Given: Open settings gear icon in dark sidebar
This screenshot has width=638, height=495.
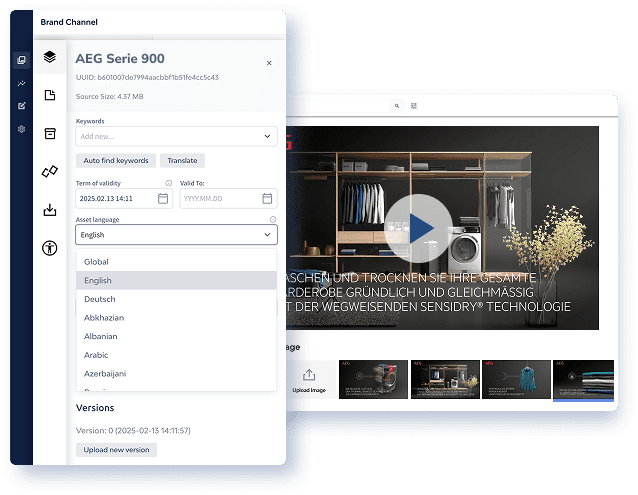Looking at the screenshot, I should point(21,129).
